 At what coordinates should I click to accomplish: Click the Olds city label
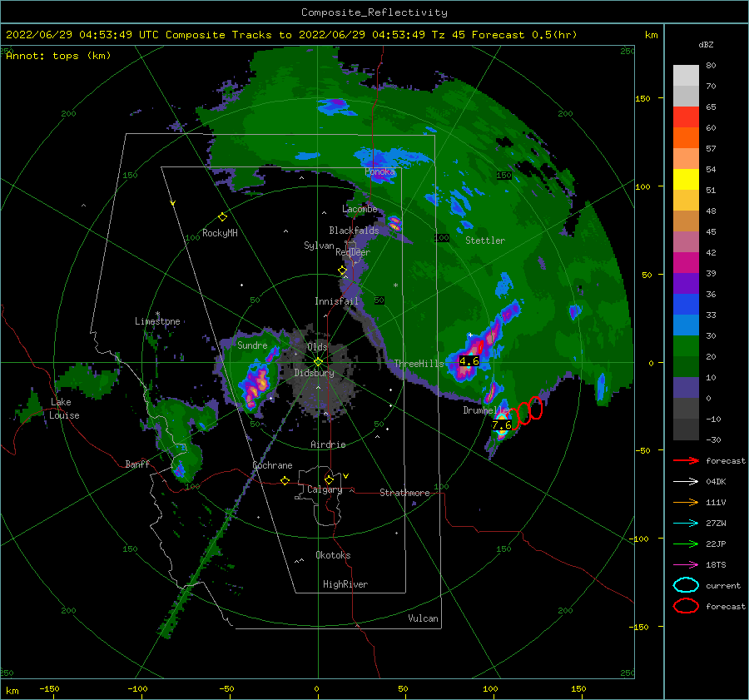(317, 347)
